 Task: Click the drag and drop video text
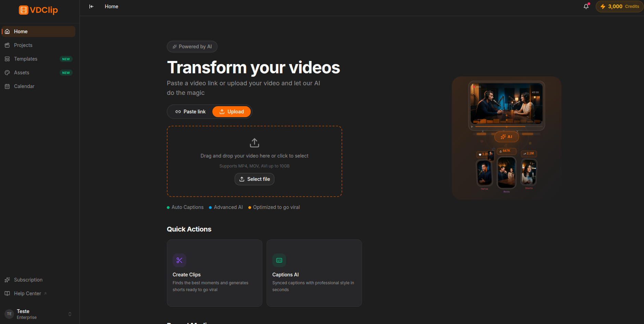tap(255, 156)
